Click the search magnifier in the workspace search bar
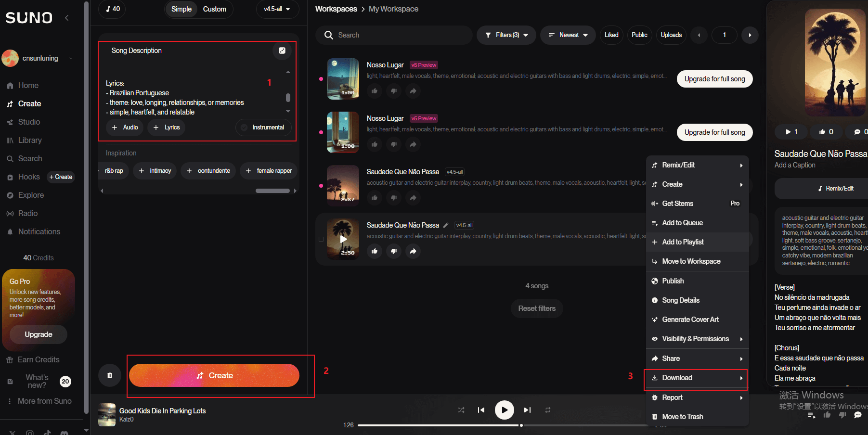The image size is (868, 435). click(329, 35)
